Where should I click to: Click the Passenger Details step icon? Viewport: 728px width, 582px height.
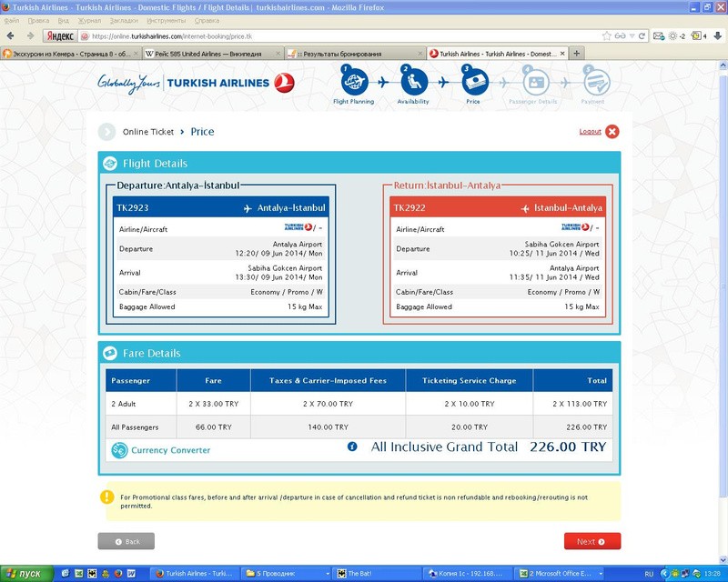[x=535, y=83]
